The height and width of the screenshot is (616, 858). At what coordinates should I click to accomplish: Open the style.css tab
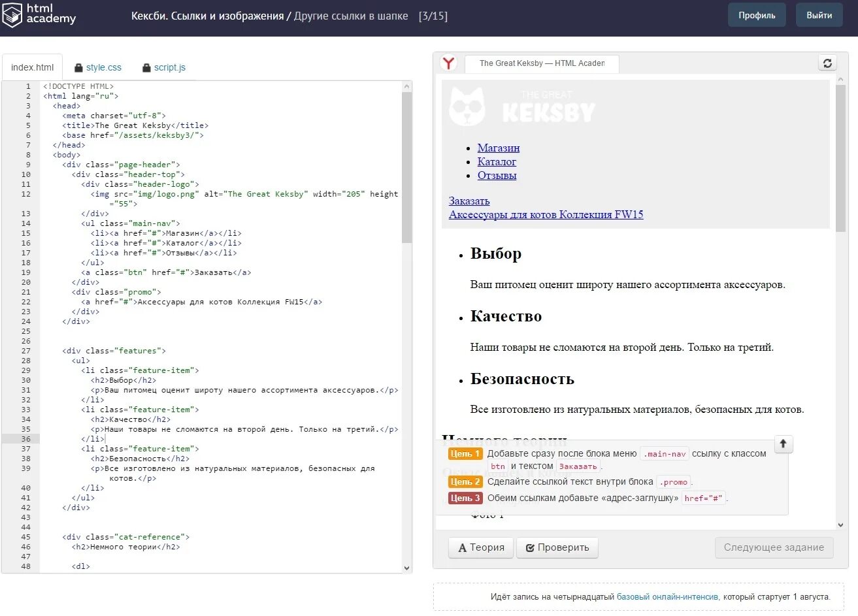[x=97, y=67]
